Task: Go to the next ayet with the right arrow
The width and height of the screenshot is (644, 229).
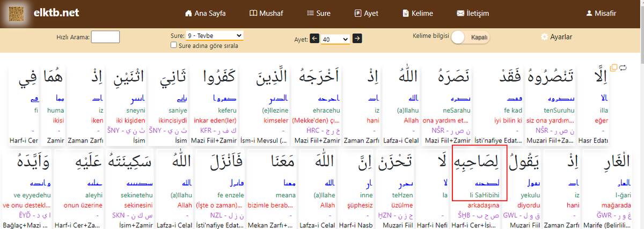Action: pos(357,39)
